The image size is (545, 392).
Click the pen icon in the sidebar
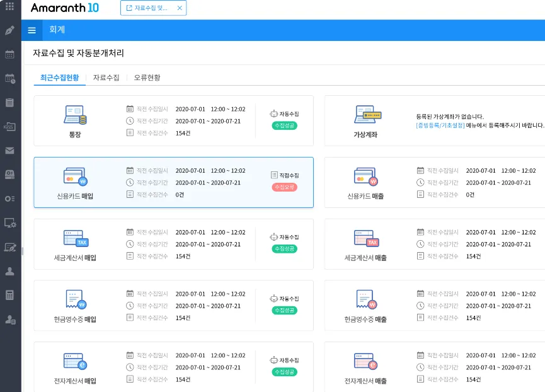9,30
